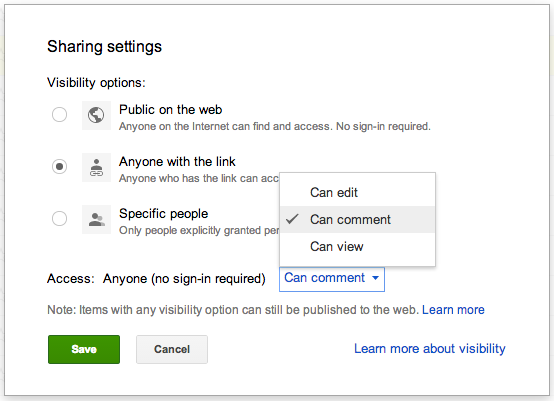
Task: Click the Cancel button
Action: (x=172, y=349)
